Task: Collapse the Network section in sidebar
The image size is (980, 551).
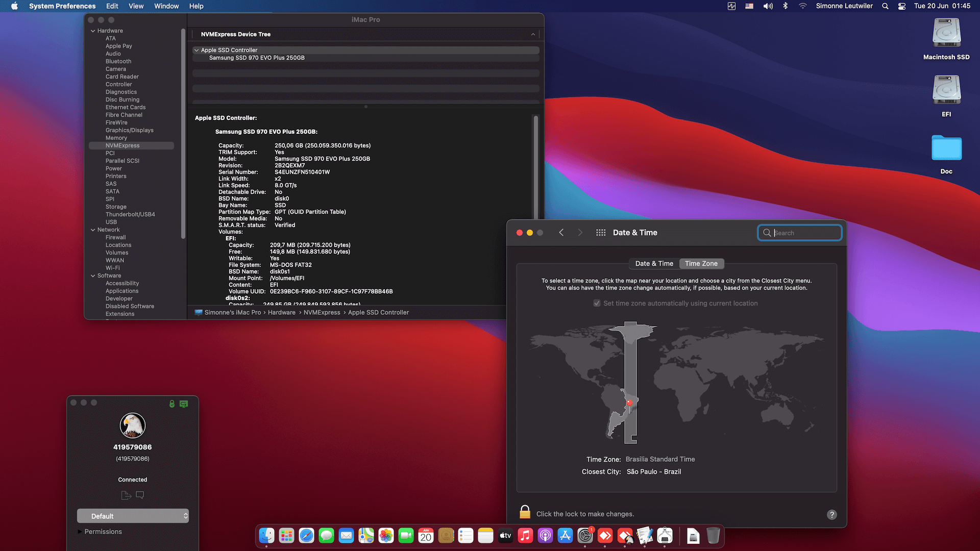Action: (x=93, y=230)
